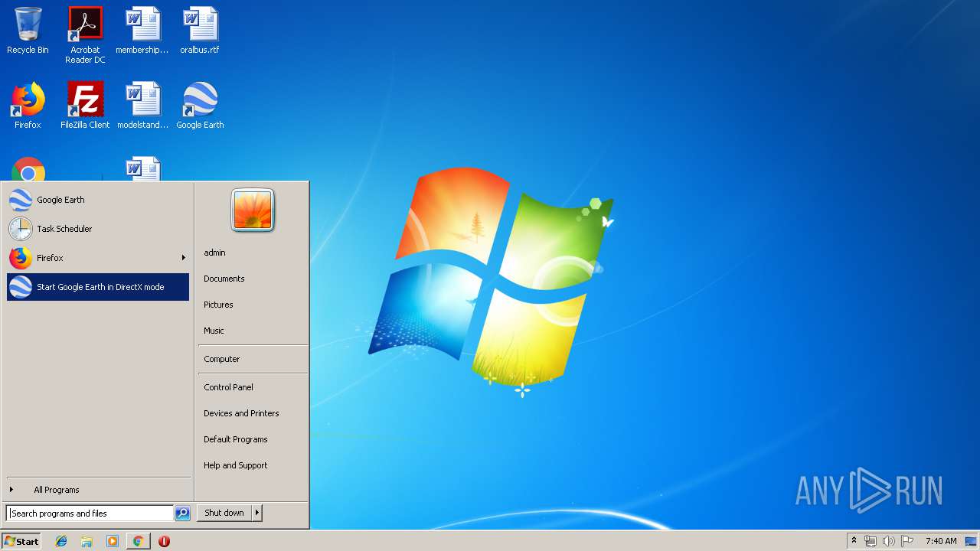Open File Explorer from taskbar
This screenshot has height=551, width=980.
pos(87,541)
